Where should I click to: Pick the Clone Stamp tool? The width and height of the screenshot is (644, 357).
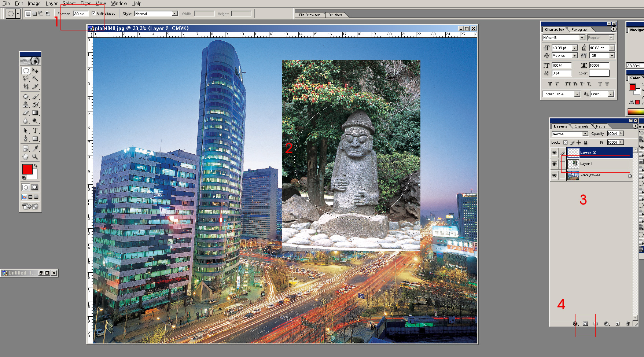point(26,105)
